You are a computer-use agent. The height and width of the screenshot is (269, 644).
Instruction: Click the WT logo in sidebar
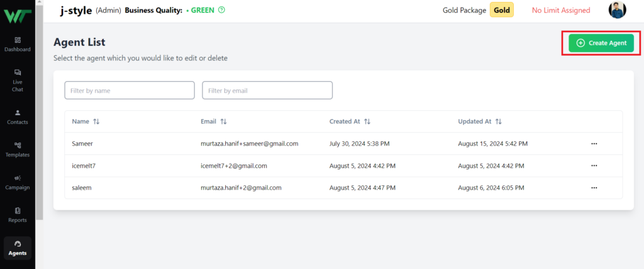17,16
